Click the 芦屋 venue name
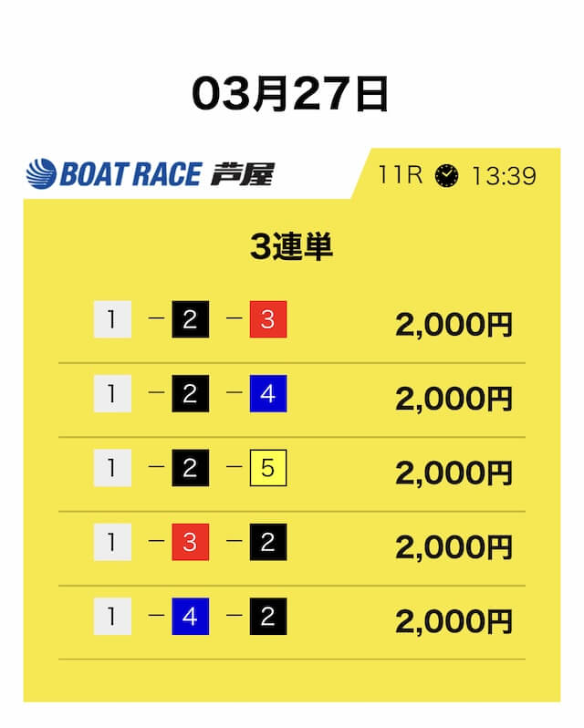 tap(242, 173)
